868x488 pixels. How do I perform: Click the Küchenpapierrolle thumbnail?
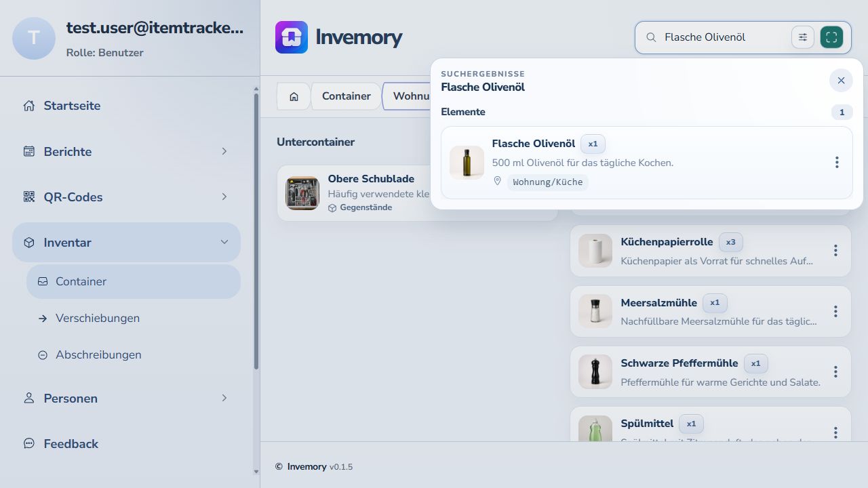[595, 251]
